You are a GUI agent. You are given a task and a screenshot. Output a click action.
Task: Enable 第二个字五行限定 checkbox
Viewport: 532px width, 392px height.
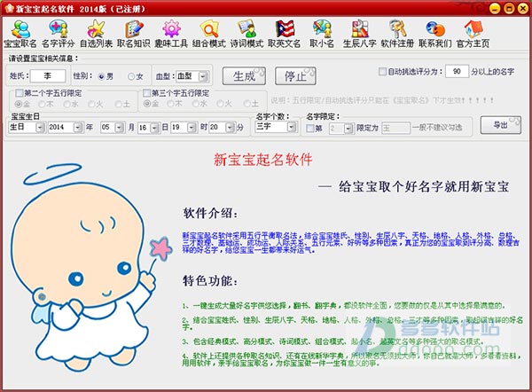point(20,93)
